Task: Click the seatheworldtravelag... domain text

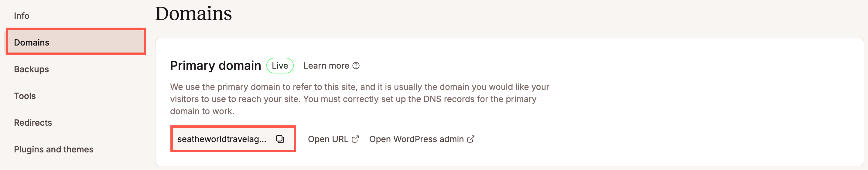Action: 222,139
